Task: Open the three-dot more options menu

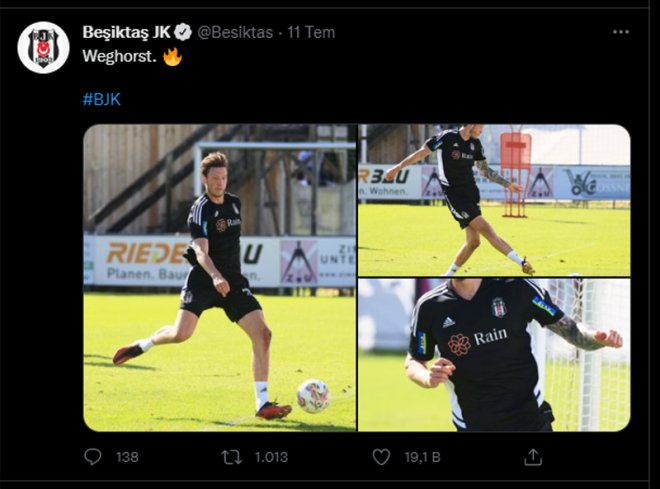Action: tap(621, 32)
